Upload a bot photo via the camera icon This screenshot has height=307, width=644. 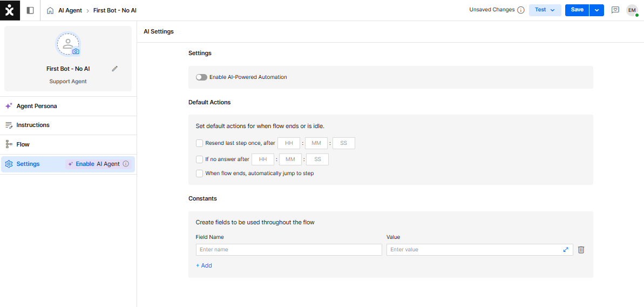click(76, 52)
